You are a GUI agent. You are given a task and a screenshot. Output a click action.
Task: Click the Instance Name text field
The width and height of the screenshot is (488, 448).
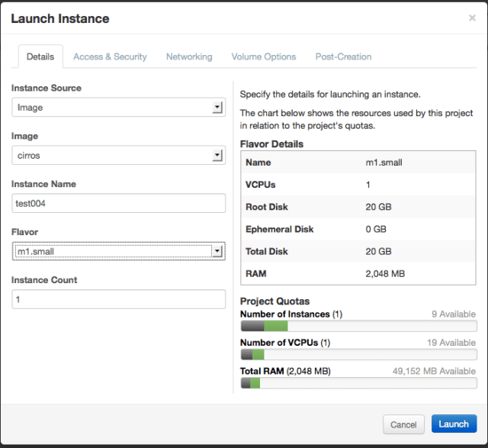point(118,203)
